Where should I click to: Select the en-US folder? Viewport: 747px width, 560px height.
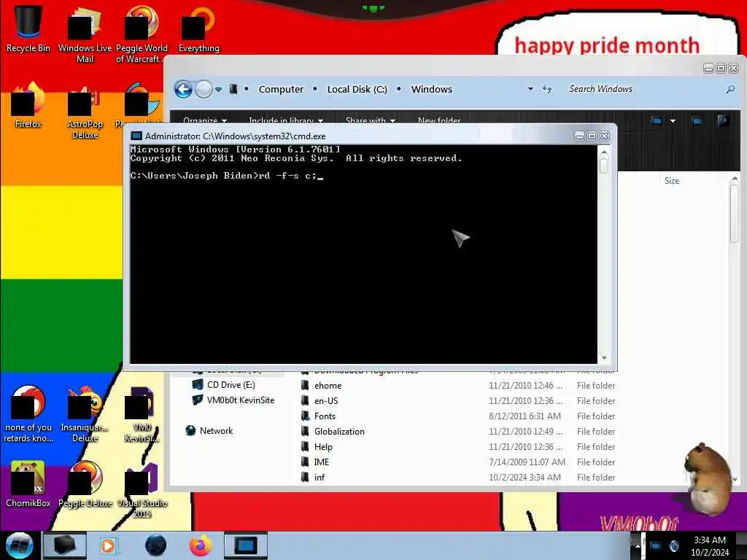pos(326,400)
